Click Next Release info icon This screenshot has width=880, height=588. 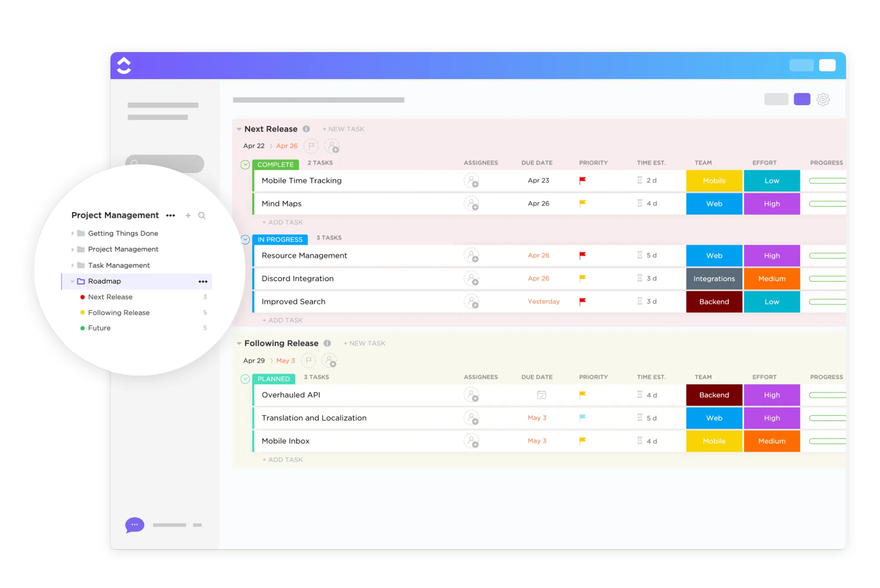click(x=306, y=129)
